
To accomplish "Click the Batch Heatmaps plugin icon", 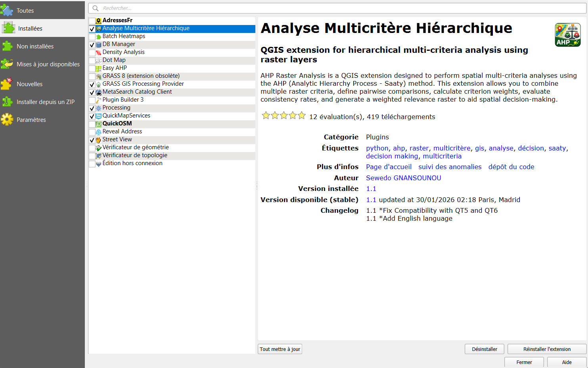I will (98, 37).
